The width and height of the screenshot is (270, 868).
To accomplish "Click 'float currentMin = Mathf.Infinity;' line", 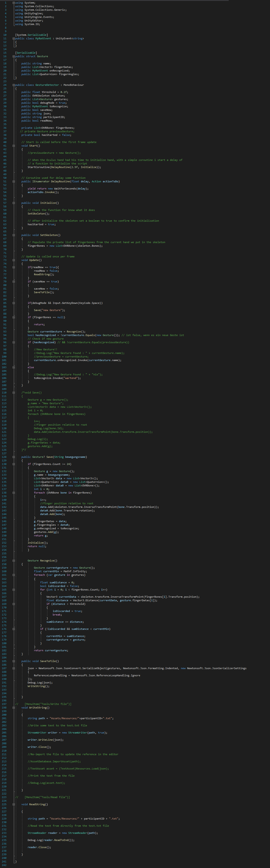I will click(60, 571).
